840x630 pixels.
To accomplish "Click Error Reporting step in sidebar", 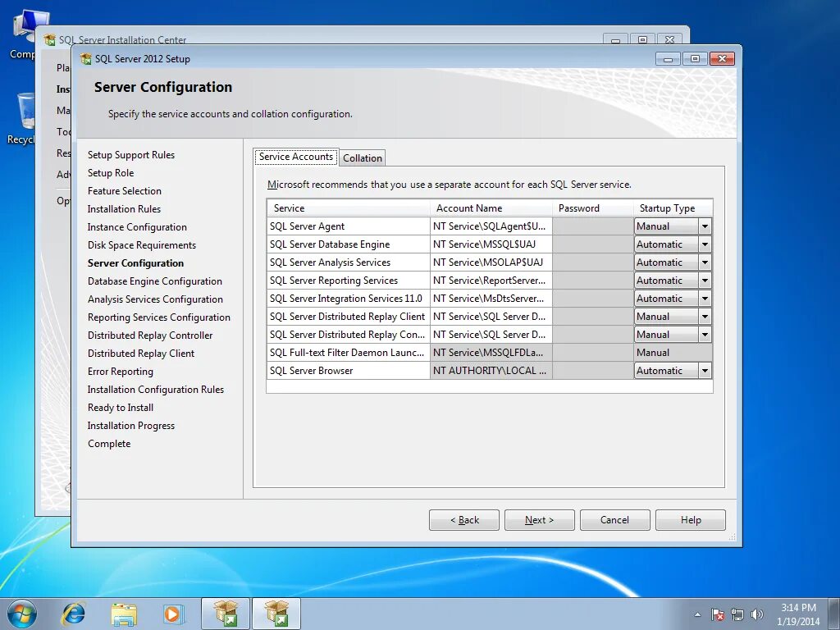I will [121, 372].
